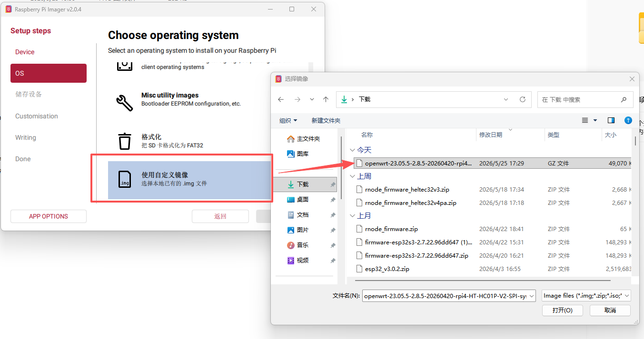
Task: Open the Image files type filter
Action: (586, 296)
